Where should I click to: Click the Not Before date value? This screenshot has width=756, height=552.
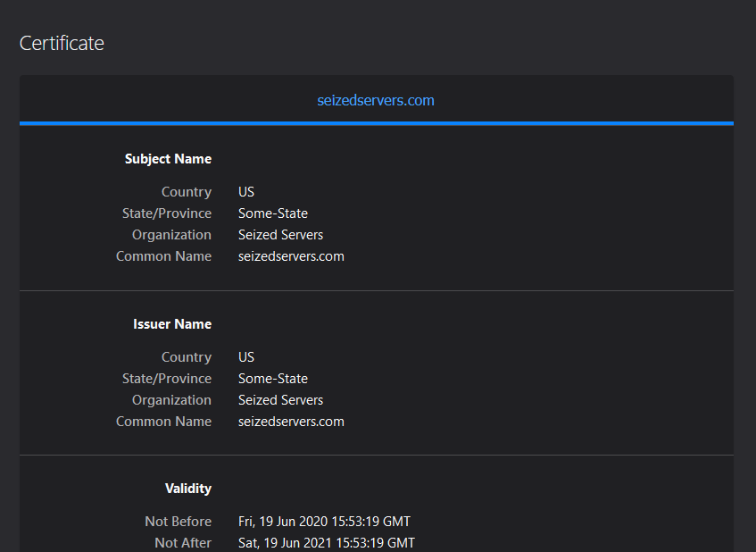point(325,522)
